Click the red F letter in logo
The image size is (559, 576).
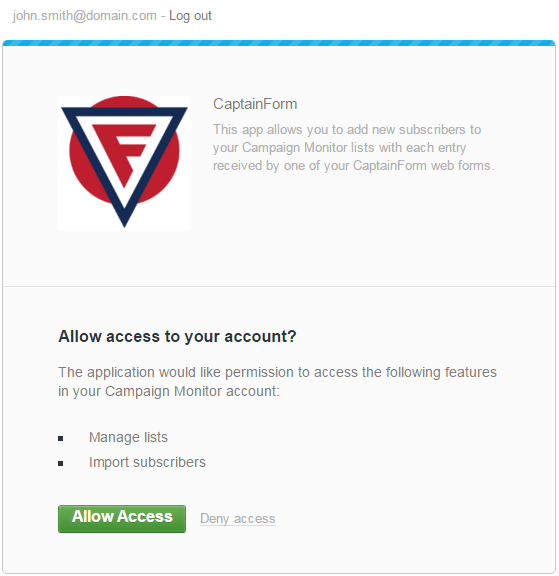[125, 152]
